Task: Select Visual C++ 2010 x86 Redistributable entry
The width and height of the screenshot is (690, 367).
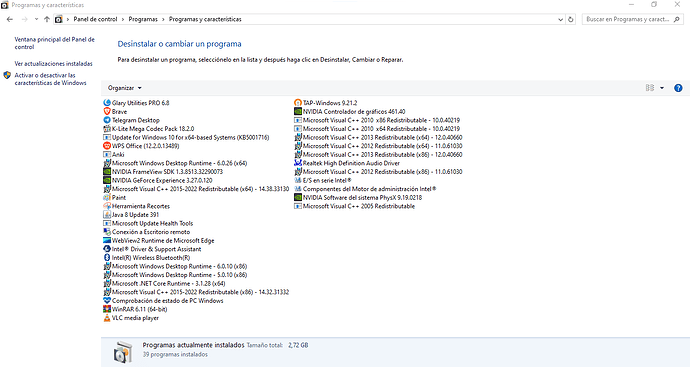Action: [x=377, y=120]
